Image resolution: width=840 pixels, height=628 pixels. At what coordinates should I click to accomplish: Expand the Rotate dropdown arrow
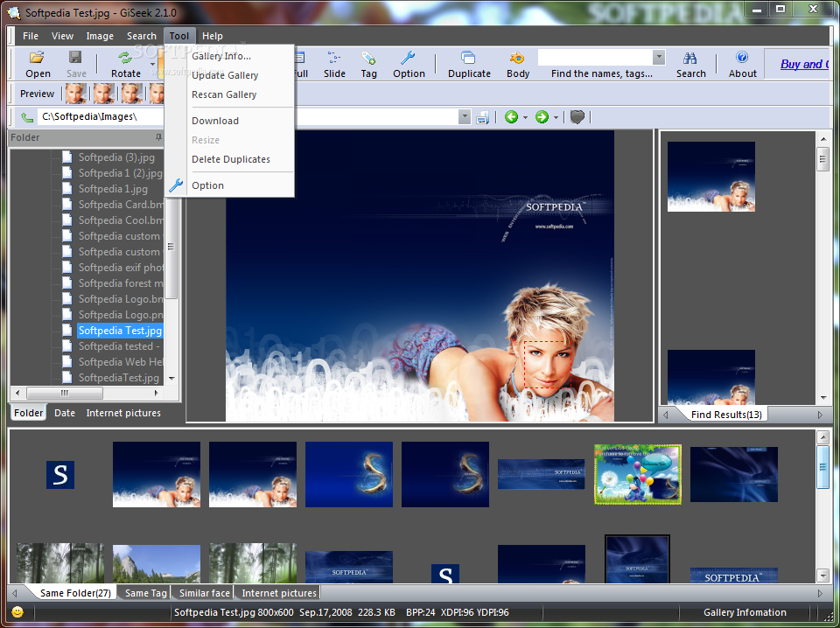[152, 64]
